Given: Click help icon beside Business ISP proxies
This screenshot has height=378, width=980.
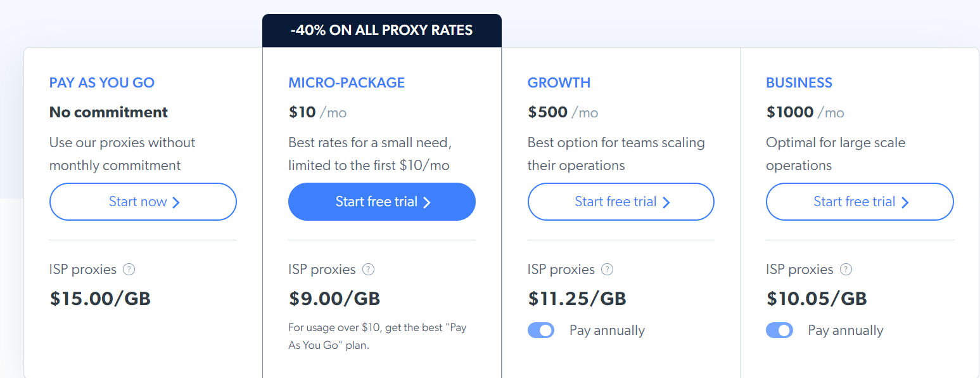Looking at the screenshot, I should 846,270.
